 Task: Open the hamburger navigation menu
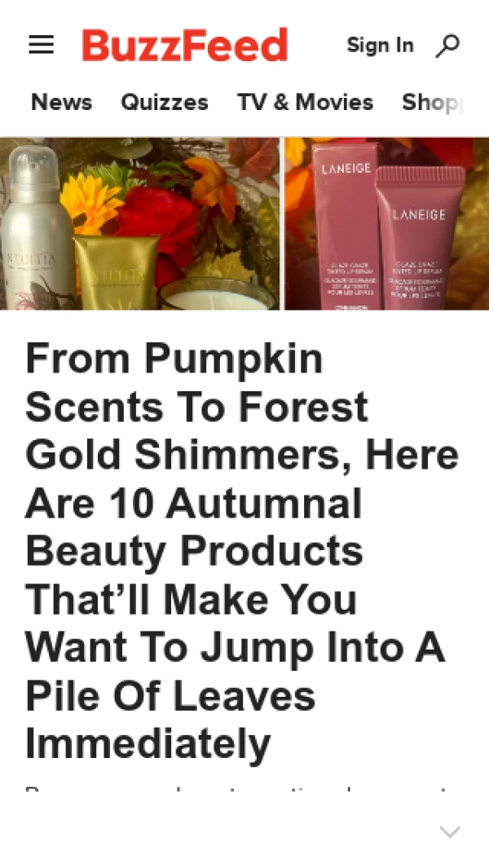tap(41, 44)
